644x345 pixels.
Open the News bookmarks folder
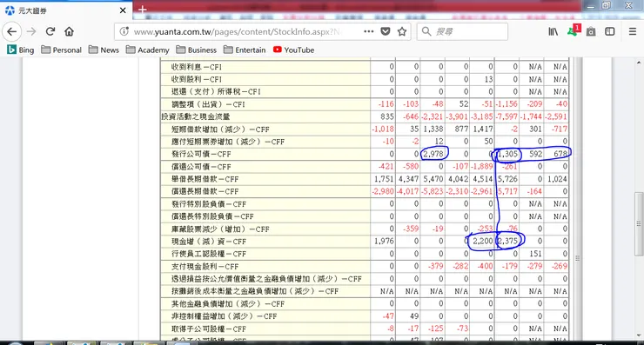(104, 50)
